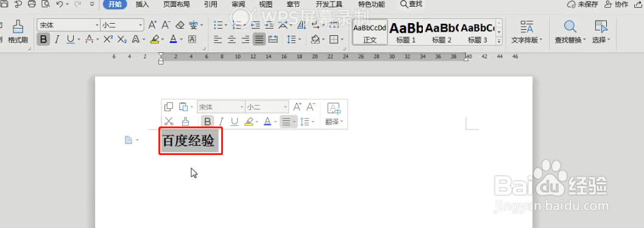The image size is (644, 228).
Task: Click floating toolbar font color A
Action: click(x=267, y=122)
